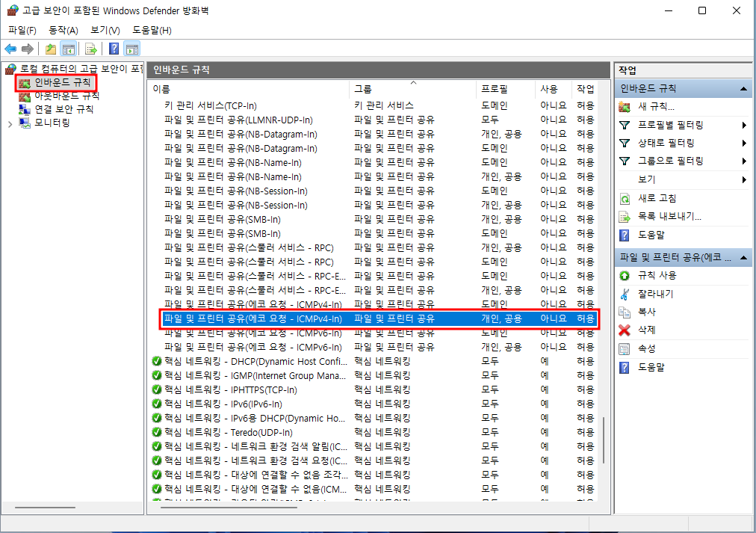The width and height of the screenshot is (756, 533).
Task: Click the 새 규칙... icon in actions
Action: 625,107
